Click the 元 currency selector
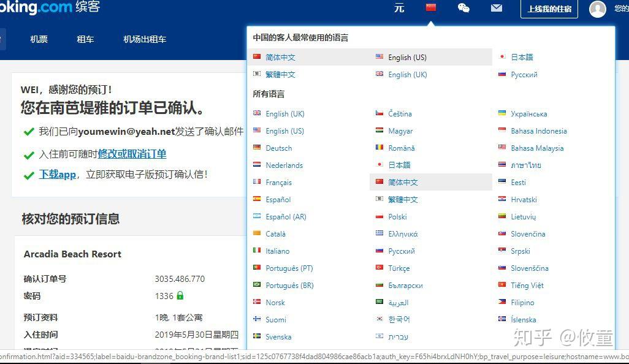629x364 pixels. click(398, 8)
